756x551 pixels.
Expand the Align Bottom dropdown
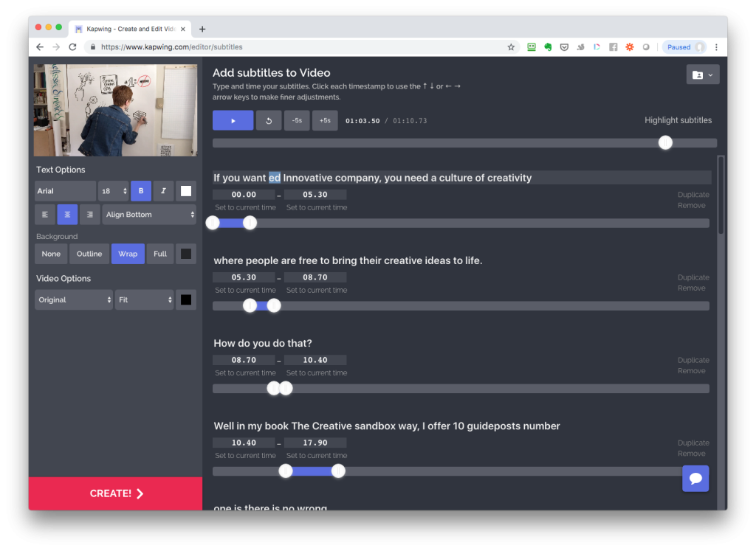click(x=149, y=215)
